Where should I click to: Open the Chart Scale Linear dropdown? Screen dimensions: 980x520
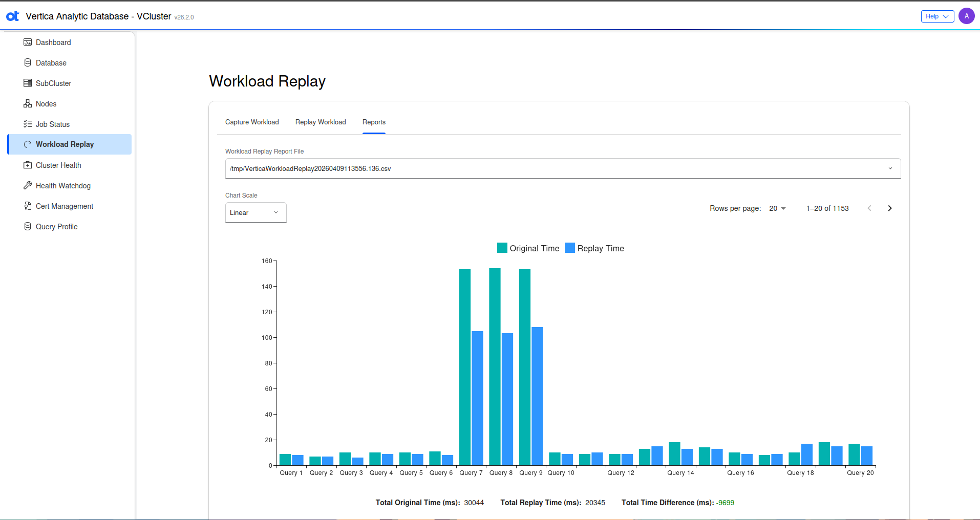coord(255,212)
